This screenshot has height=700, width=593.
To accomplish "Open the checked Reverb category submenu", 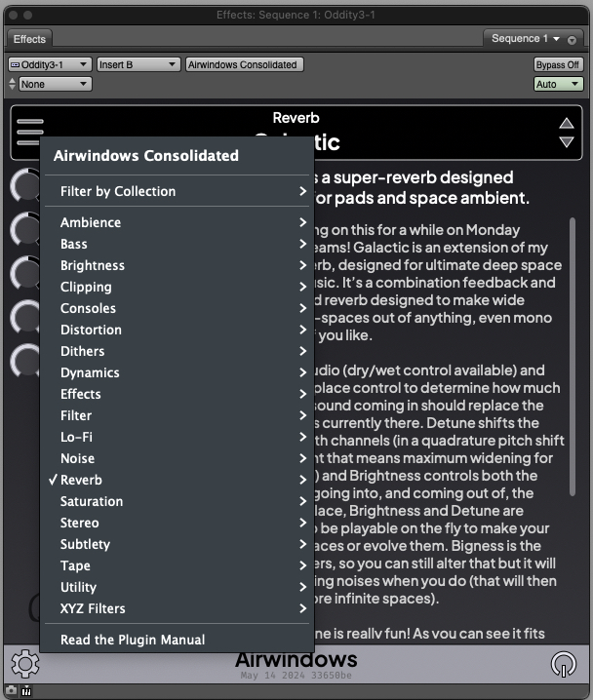I will coord(177,480).
